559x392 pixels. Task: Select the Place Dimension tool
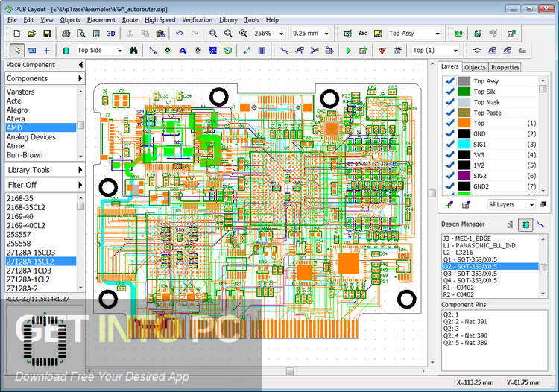click(x=247, y=51)
